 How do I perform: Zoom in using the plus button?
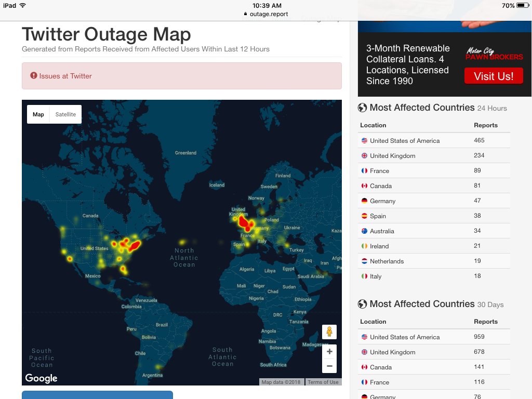(329, 352)
